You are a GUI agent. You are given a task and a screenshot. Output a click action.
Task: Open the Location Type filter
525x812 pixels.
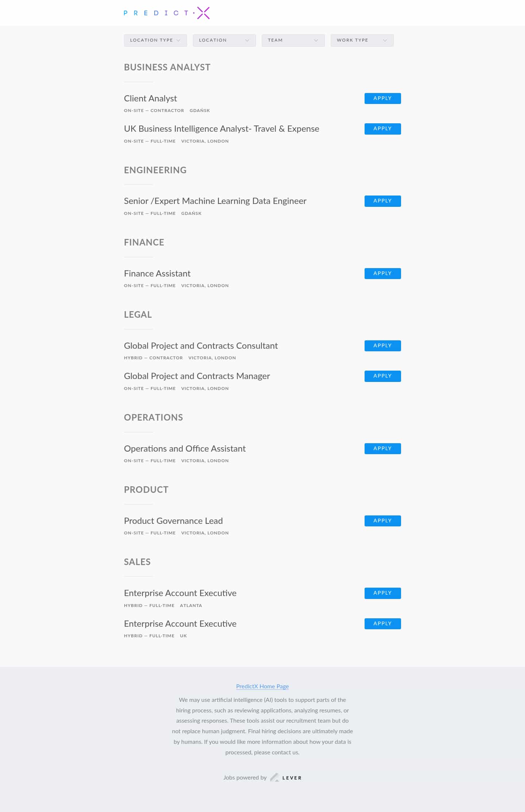[x=155, y=40]
